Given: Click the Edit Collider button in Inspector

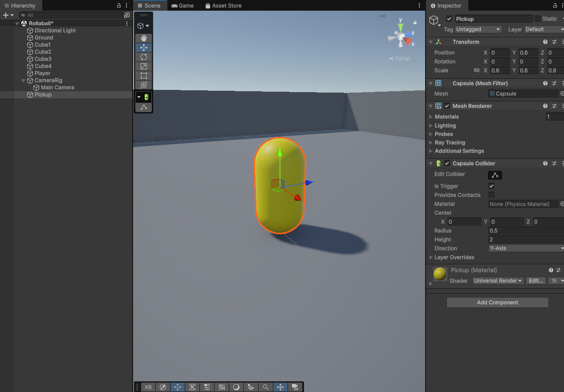Looking at the screenshot, I should (x=495, y=175).
